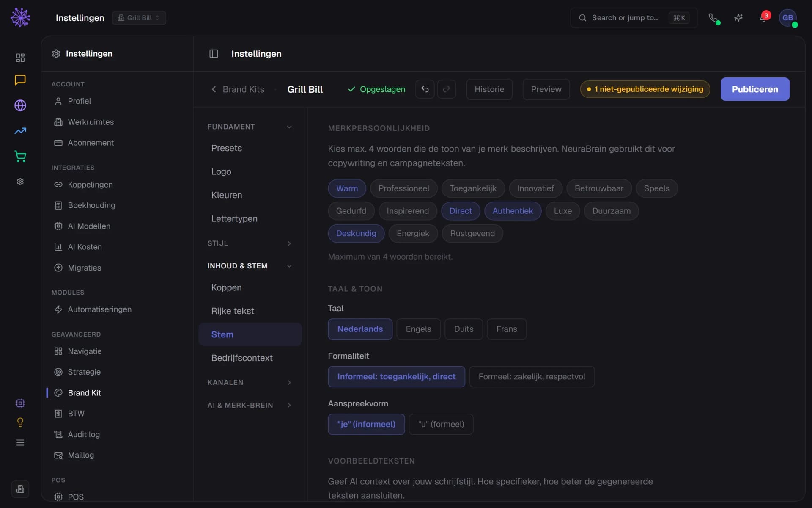812x508 pixels.
Task: Click the Publiceren button
Action: (x=755, y=89)
